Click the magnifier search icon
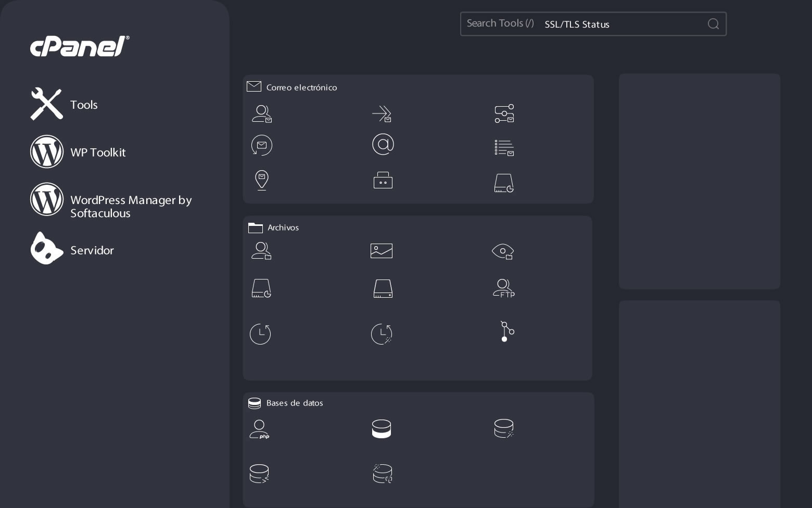 [x=713, y=24]
